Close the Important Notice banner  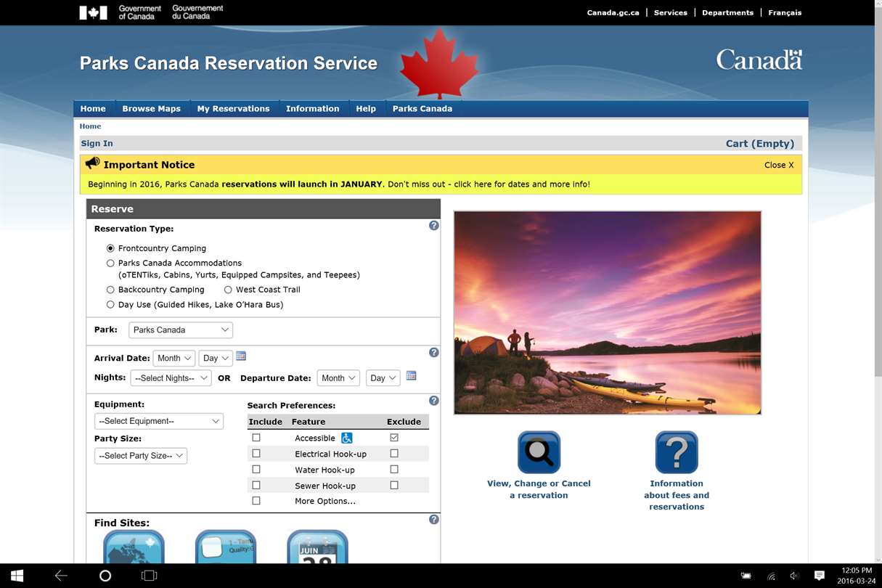779,165
